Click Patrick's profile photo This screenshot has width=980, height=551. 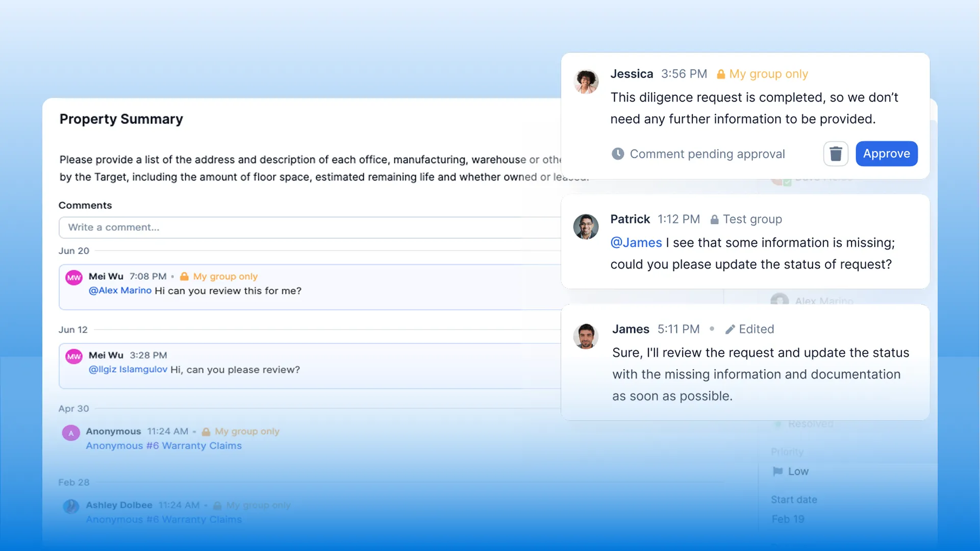pyautogui.click(x=586, y=227)
